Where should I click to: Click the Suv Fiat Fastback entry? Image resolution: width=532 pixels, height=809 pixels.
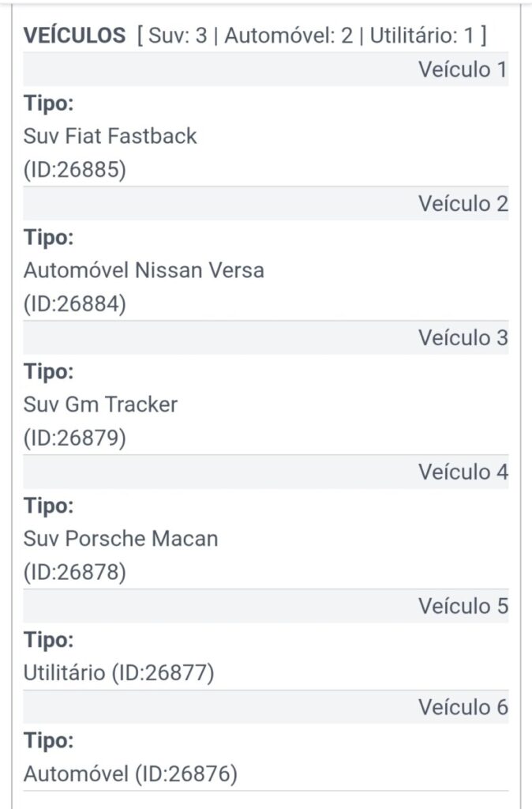pyautogui.click(x=110, y=136)
